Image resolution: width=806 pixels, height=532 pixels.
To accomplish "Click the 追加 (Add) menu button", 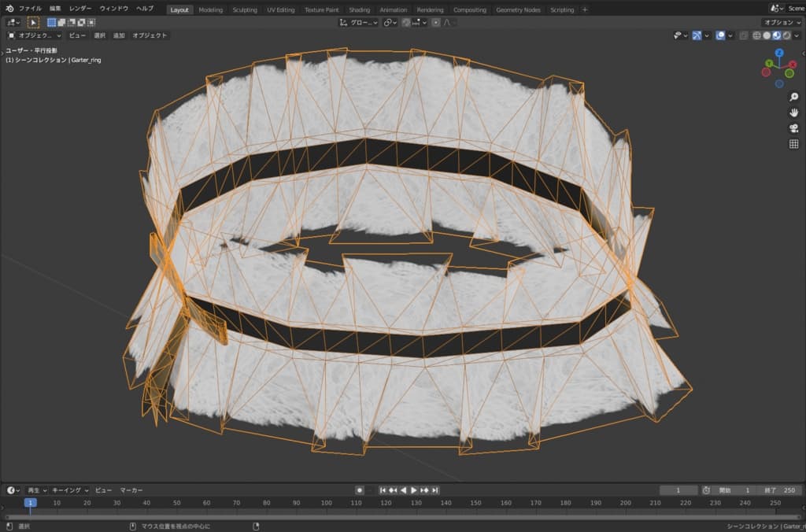I will click(119, 35).
